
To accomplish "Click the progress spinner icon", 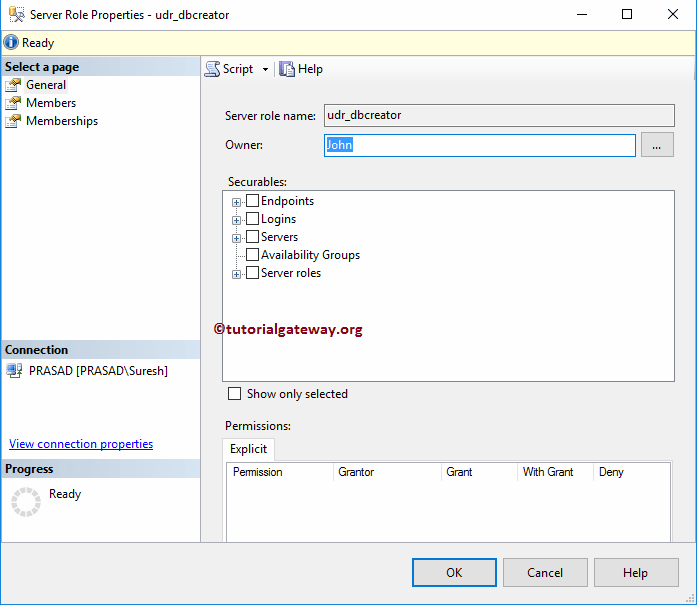I will (26, 502).
